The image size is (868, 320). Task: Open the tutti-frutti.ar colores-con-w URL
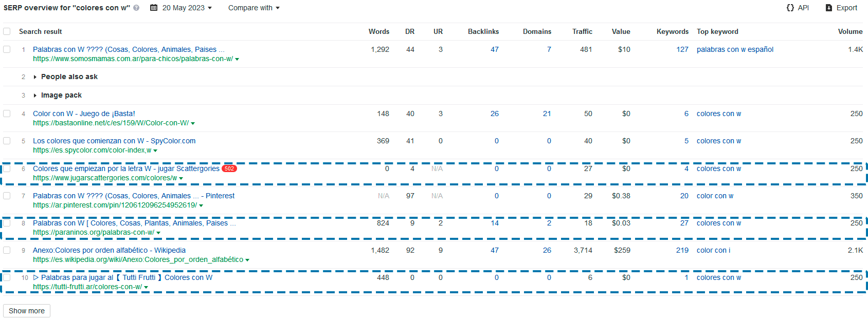87,287
